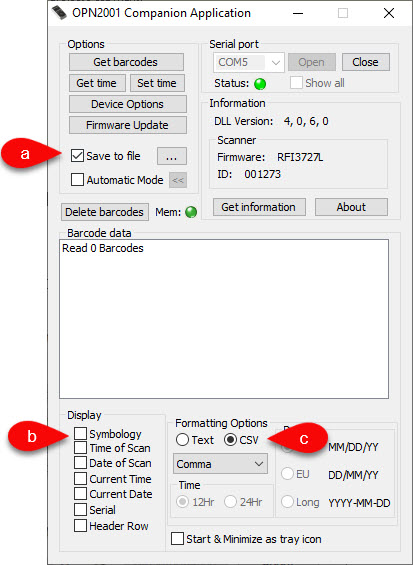Click the green Status indicator light
The height and width of the screenshot is (565, 413).
click(x=260, y=84)
